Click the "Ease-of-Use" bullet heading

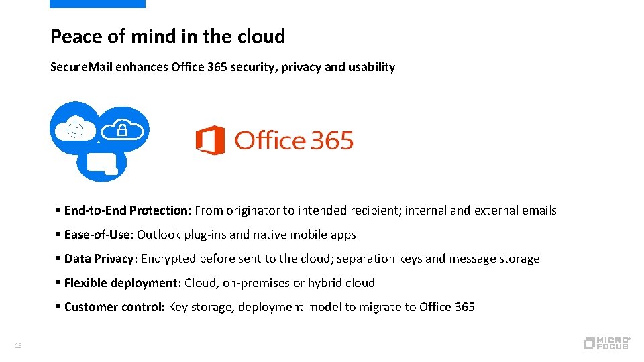pos(98,235)
